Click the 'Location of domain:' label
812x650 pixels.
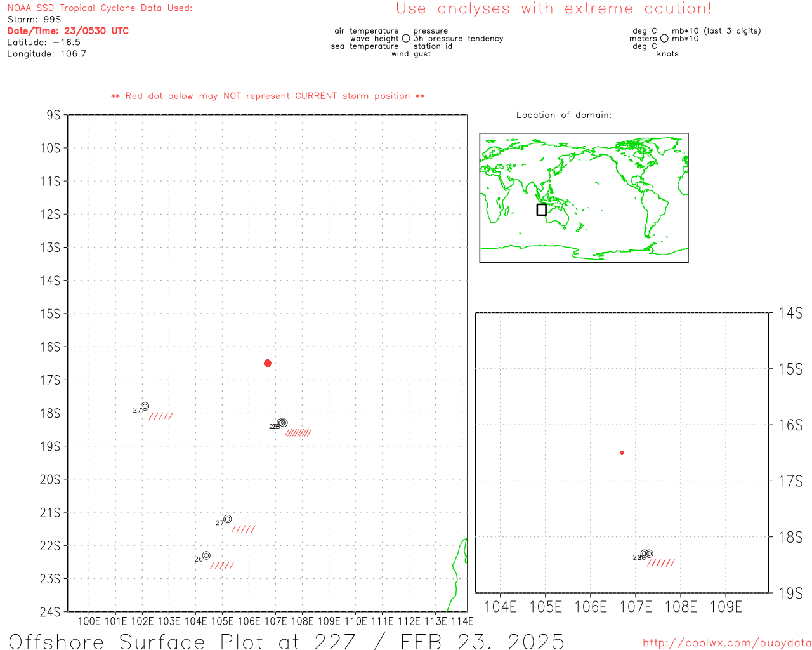pyautogui.click(x=564, y=116)
